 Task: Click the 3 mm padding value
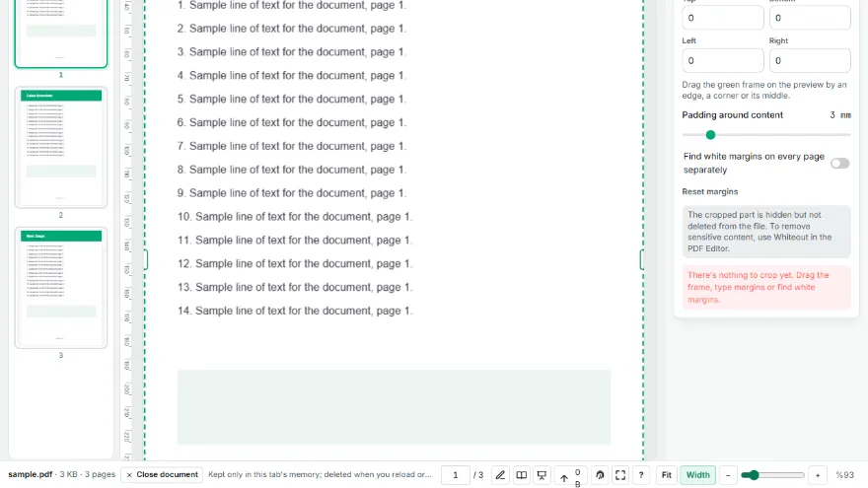click(x=839, y=115)
